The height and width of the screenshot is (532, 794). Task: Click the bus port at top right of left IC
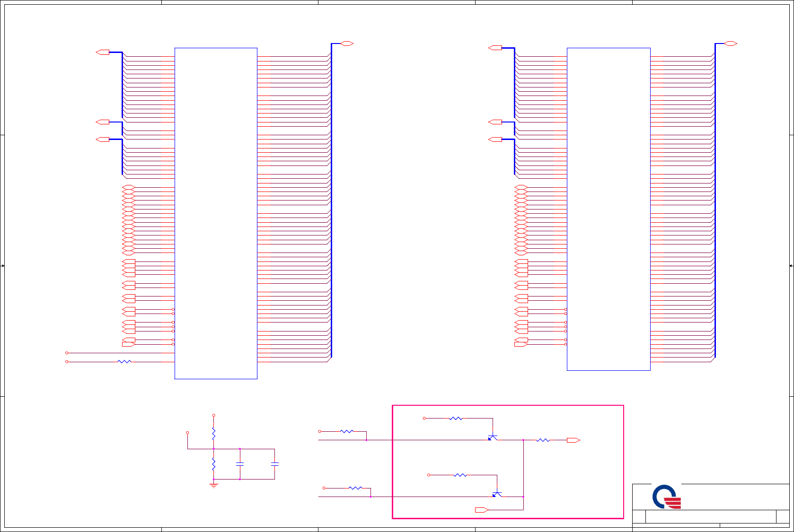point(347,44)
